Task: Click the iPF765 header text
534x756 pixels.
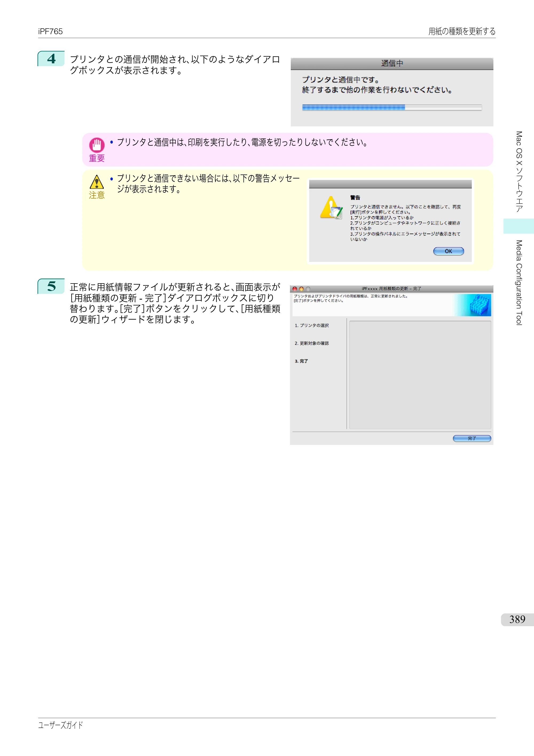Action: coord(50,31)
